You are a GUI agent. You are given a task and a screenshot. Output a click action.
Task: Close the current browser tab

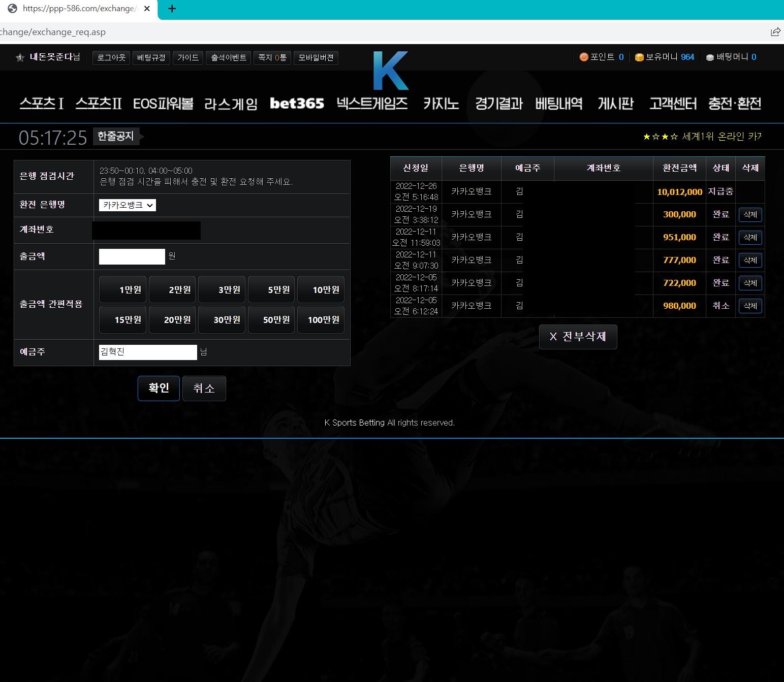click(x=147, y=9)
